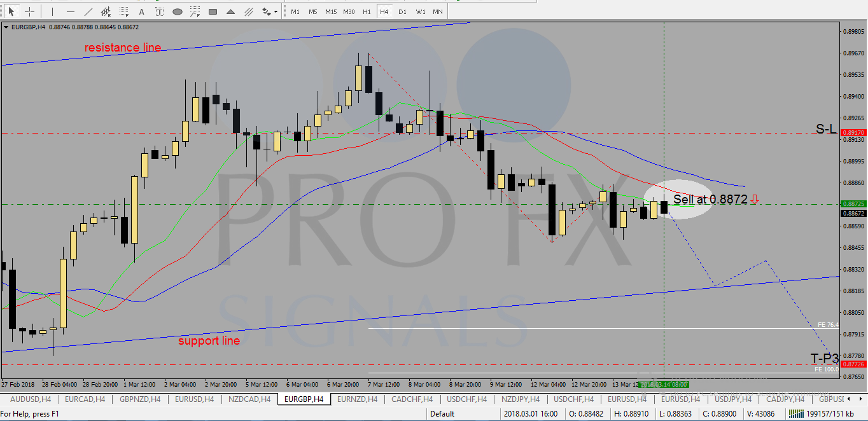Viewport: 868px width, 421px height.
Task: Click the connection status traffic indicator
Action: click(795, 414)
